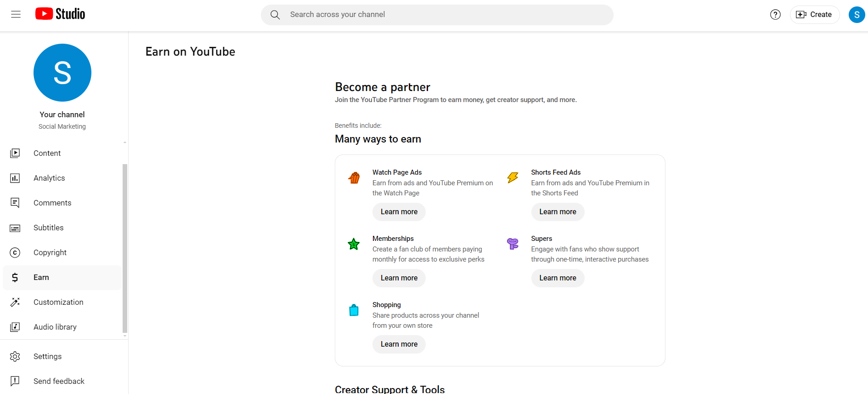Screen dimensions: 868x394
Task: Click the sidebar scrollbar up arrow
Action: coord(125,143)
